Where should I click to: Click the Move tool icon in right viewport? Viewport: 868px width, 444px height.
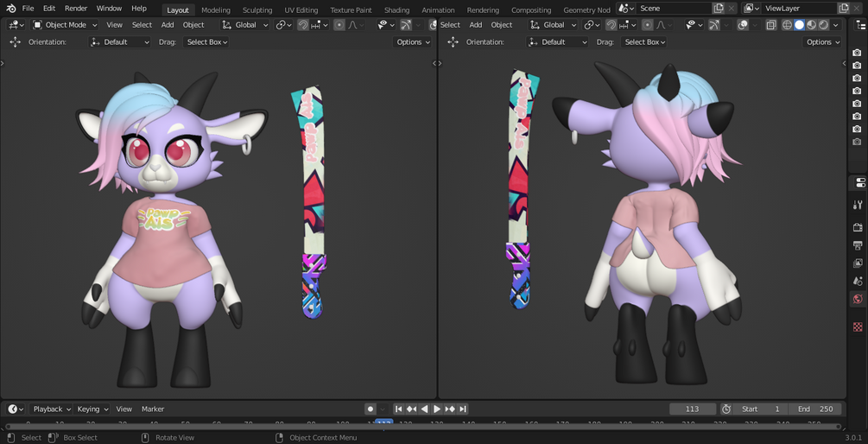pos(453,42)
